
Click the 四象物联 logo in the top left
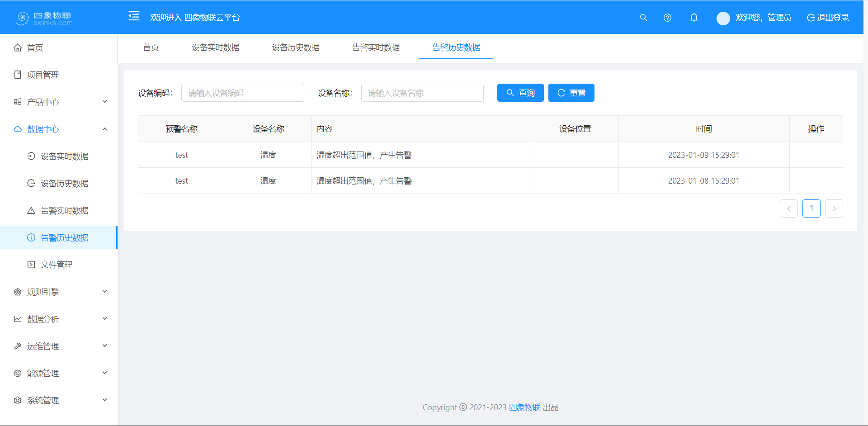[44, 18]
